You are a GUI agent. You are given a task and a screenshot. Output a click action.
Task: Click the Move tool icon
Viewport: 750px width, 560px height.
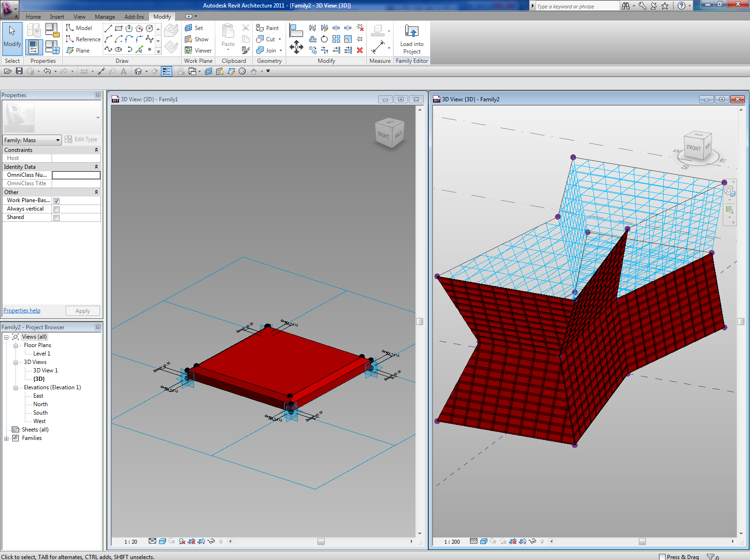(296, 46)
